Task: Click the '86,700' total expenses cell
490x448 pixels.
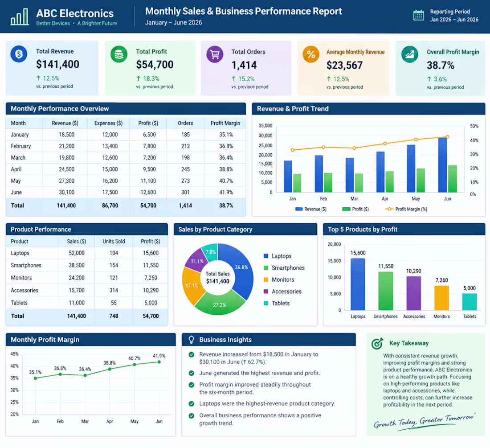Action: tap(110, 206)
